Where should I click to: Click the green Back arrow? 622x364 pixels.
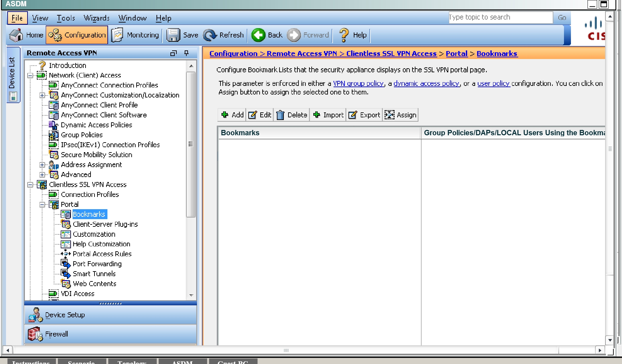(258, 35)
